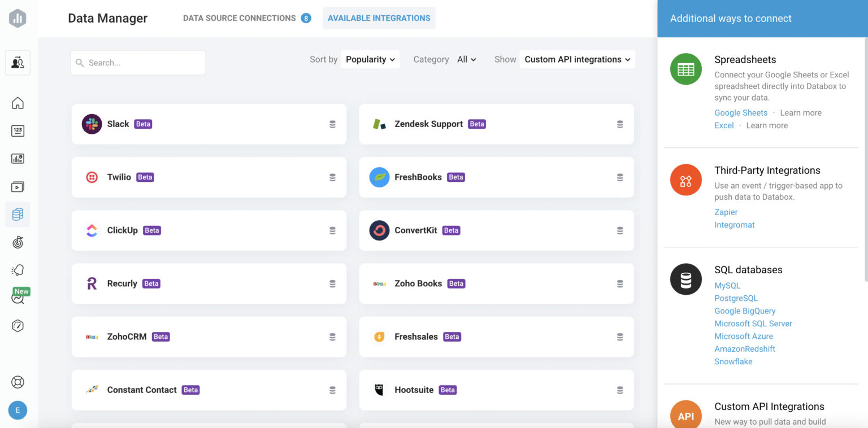Click the Google Sheets link
Viewport: 868px width, 428px height.
(740, 112)
